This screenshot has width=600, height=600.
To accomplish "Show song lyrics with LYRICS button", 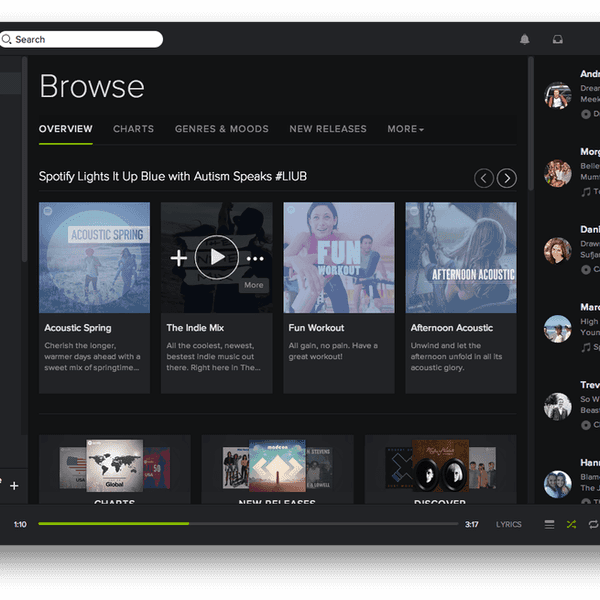I will (509, 524).
